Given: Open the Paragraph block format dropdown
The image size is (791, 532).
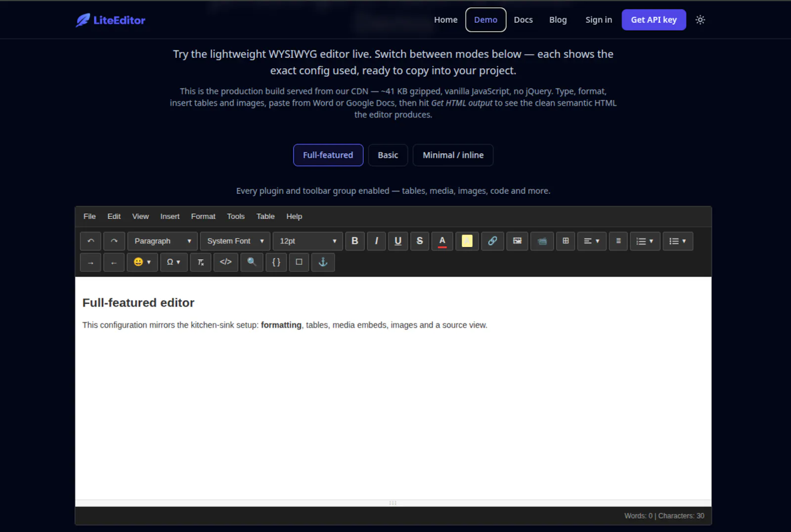Looking at the screenshot, I should [163, 241].
